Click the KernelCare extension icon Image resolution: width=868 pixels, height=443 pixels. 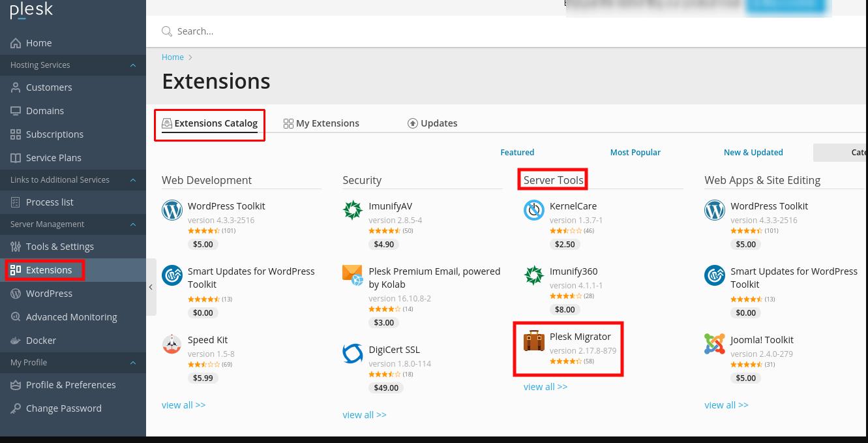coord(534,210)
